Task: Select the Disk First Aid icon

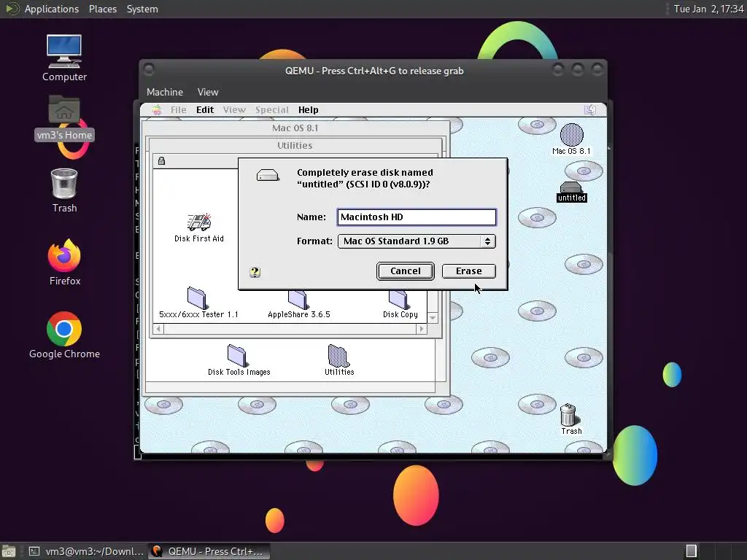Action: 198,228
